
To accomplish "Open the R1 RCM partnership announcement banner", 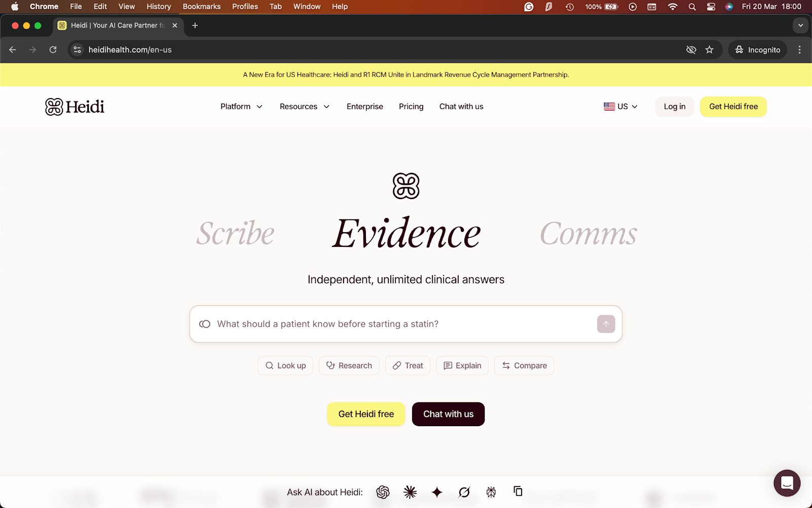I will point(406,75).
